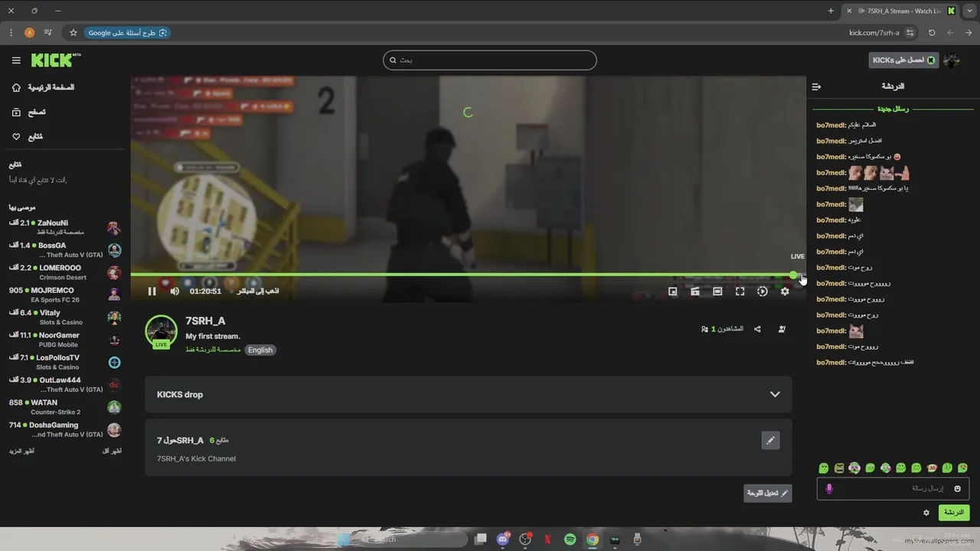Open chat settings gear icon

pyautogui.click(x=926, y=513)
